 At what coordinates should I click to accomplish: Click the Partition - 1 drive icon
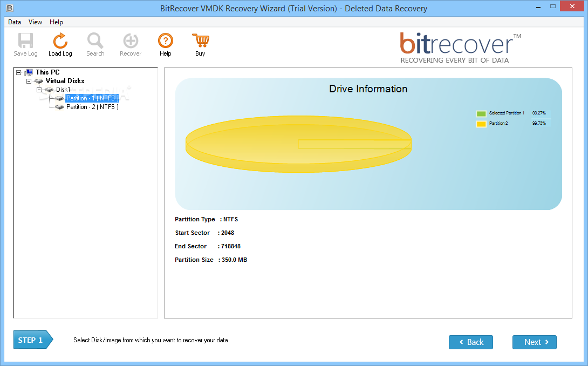(59, 98)
